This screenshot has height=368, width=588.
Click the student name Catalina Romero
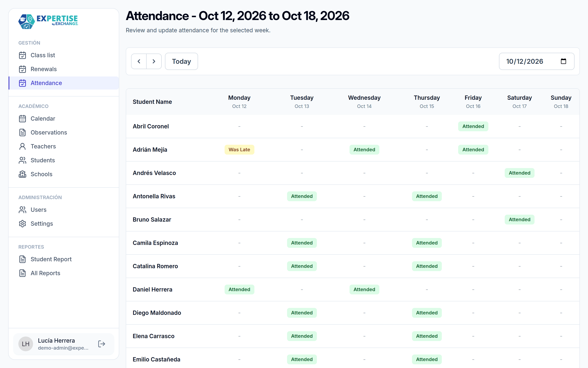tap(155, 266)
